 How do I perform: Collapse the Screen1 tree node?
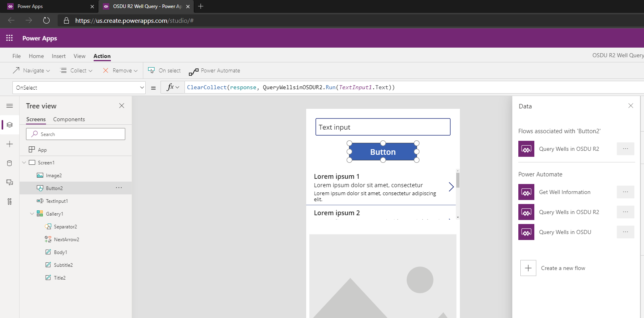[24, 162]
